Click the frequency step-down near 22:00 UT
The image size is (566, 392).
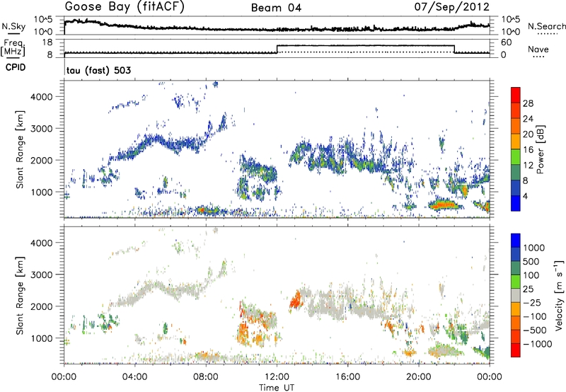pyautogui.click(x=454, y=49)
